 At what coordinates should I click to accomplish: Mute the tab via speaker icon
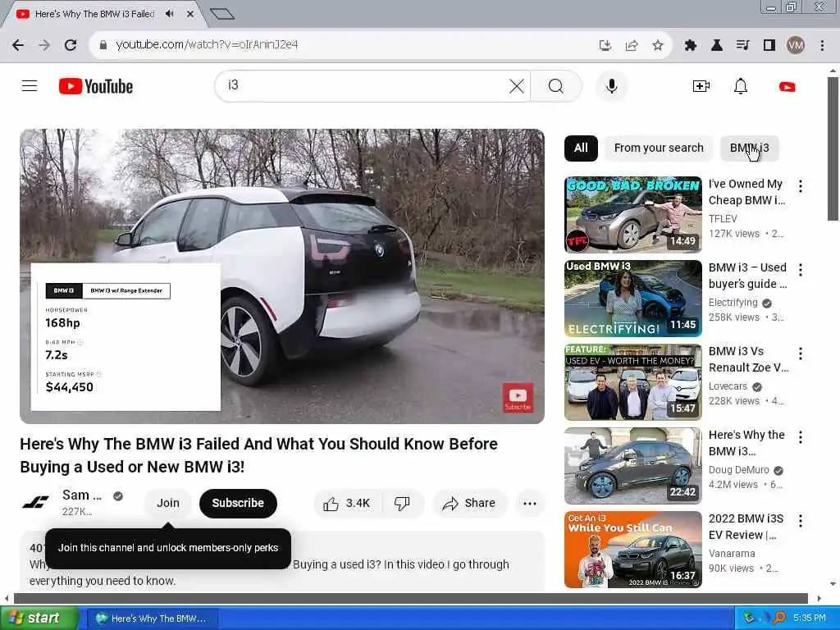[x=170, y=14]
